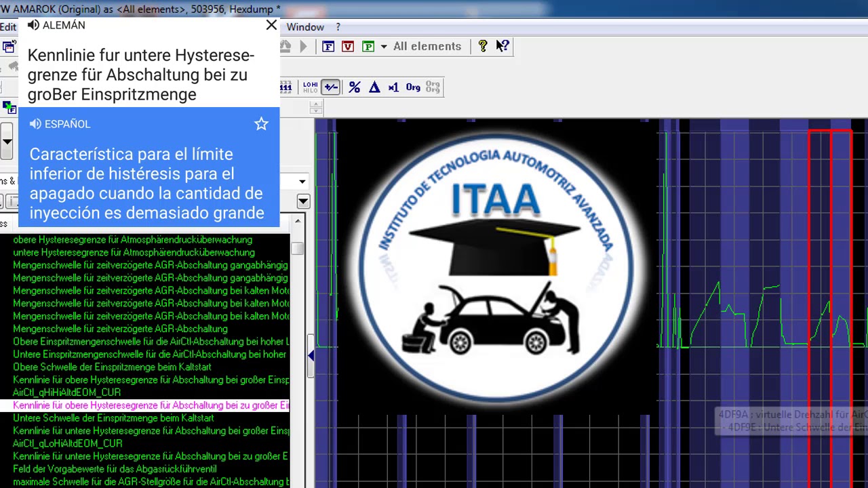
Task: Toggle the LOHI byte order button
Action: click(310, 87)
